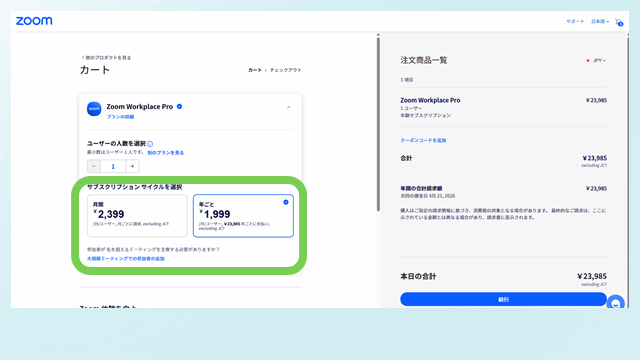This screenshot has width=640, height=360.
Task: Open info icon beside ユーザーの人数を選択
Action: [150, 144]
